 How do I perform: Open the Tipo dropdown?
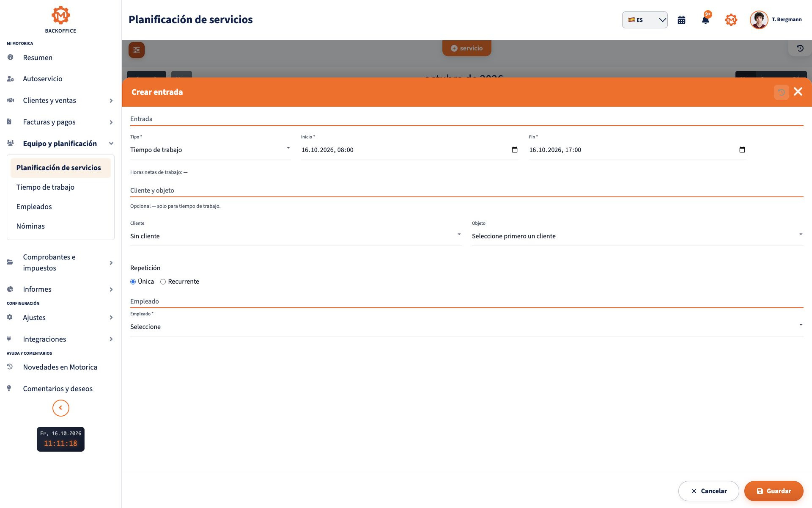(211, 150)
